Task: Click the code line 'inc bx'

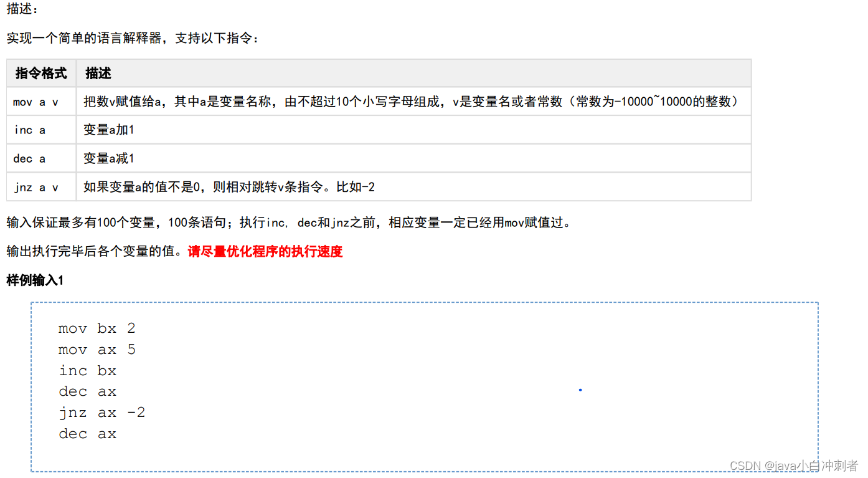Action: point(88,371)
